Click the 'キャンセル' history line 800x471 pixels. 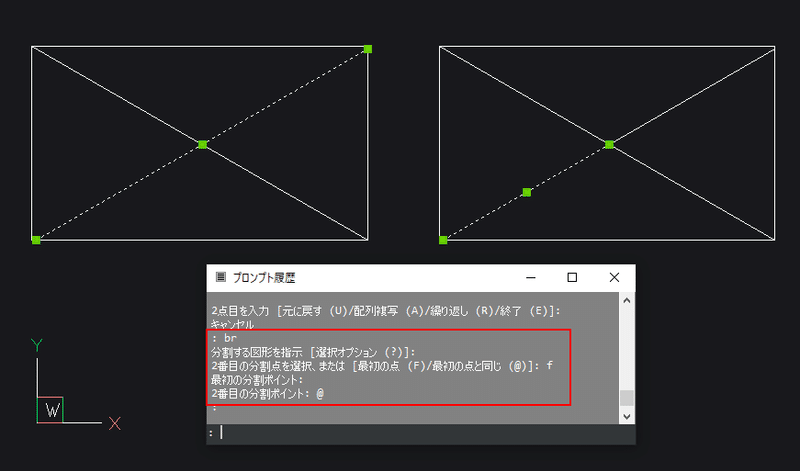pyautogui.click(x=232, y=325)
